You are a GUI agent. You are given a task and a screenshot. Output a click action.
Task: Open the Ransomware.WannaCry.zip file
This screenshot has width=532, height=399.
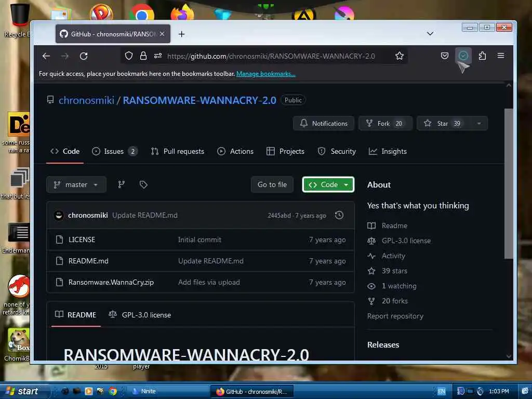tap(111, 282)
